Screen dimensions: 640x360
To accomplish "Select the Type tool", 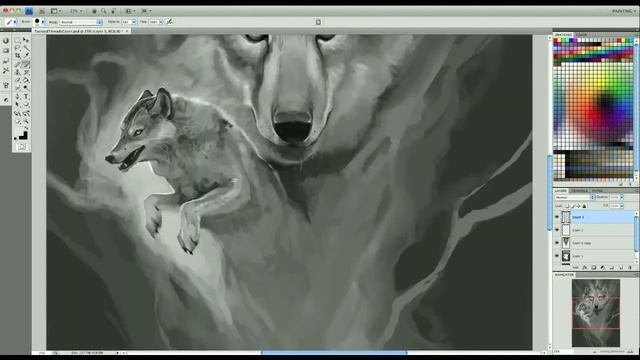I will point(26,97).
